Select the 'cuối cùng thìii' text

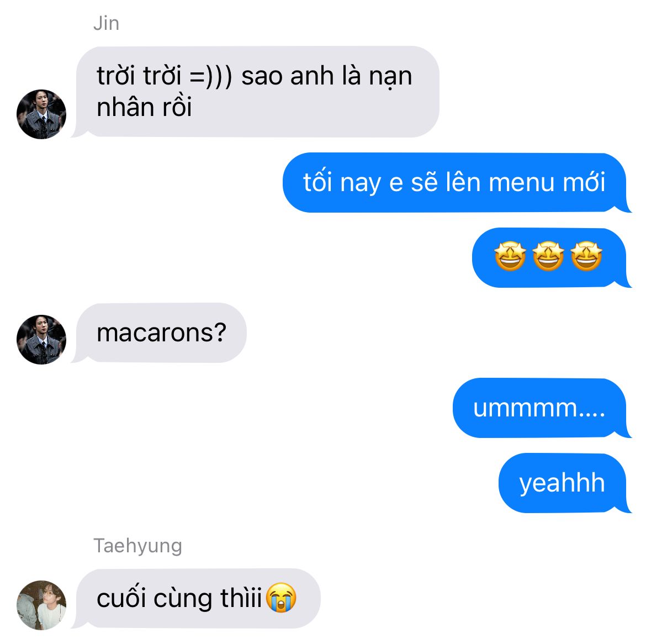[179, 598]
